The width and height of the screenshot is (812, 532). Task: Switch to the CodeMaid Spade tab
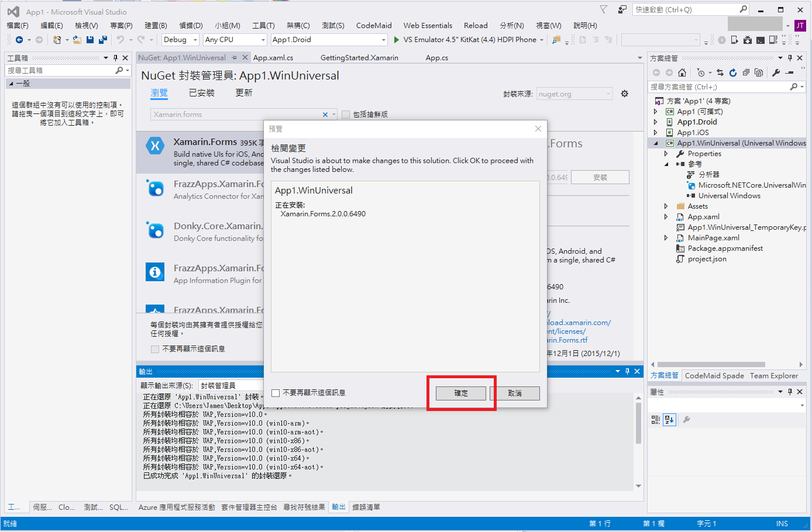coord(714,376)
